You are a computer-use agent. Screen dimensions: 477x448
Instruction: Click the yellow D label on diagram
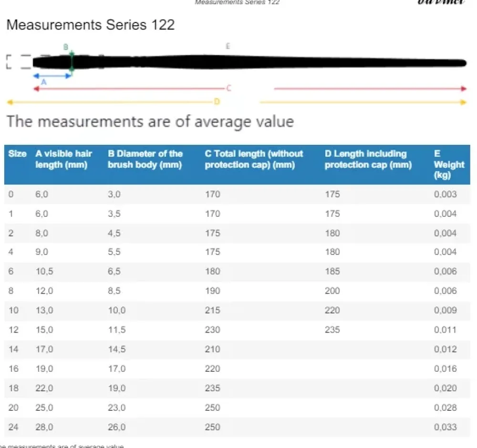pos(217,102)
